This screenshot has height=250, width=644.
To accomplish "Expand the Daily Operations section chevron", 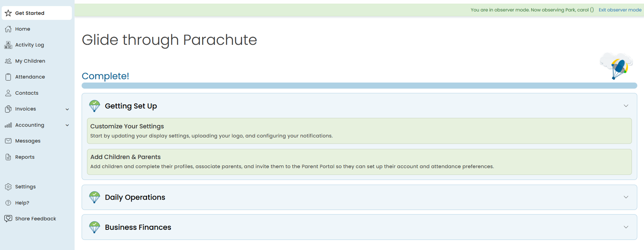I will [626, 197].
